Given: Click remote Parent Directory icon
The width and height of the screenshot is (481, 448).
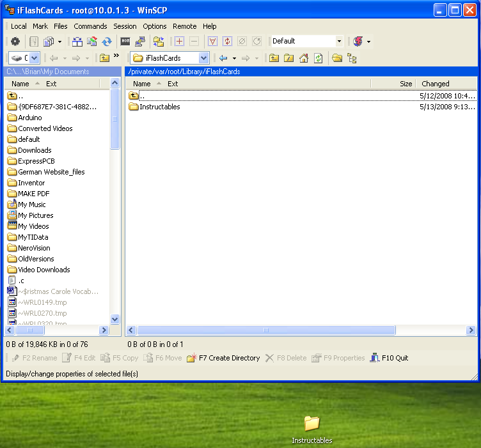Looking at the screenshot, I should (x=274, y=58).
